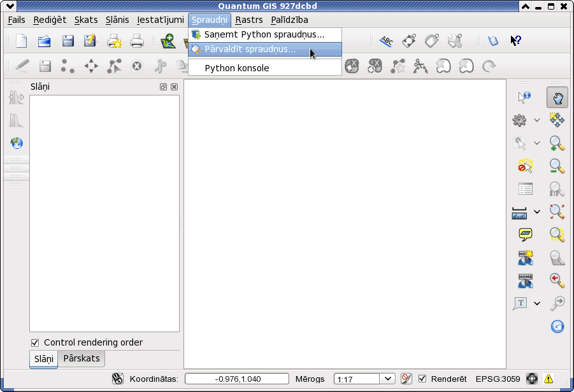Open the Slānis menu
The height and width of the screenshot is (392, 574).
(x=117, y=20)
